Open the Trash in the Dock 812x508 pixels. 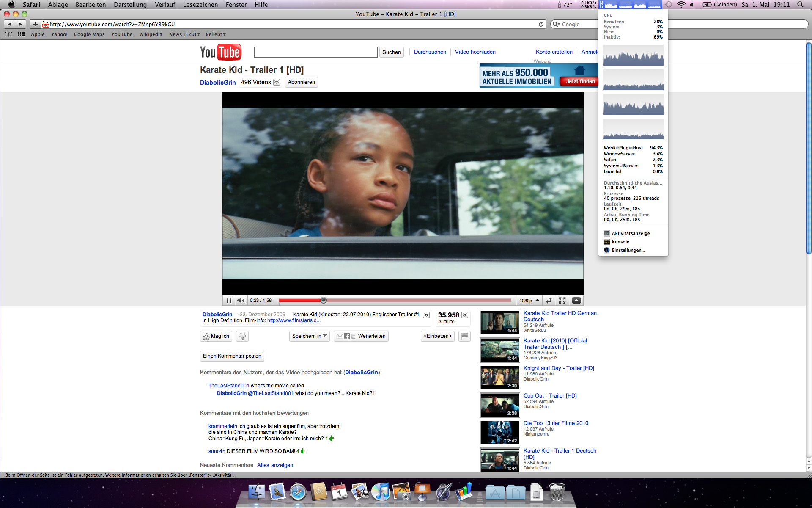(557, 492)
